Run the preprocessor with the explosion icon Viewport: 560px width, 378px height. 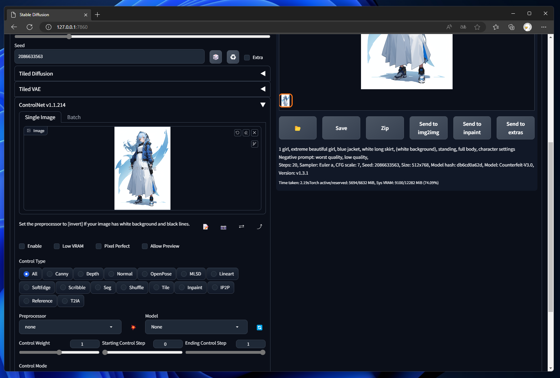(x=133, y=327)
